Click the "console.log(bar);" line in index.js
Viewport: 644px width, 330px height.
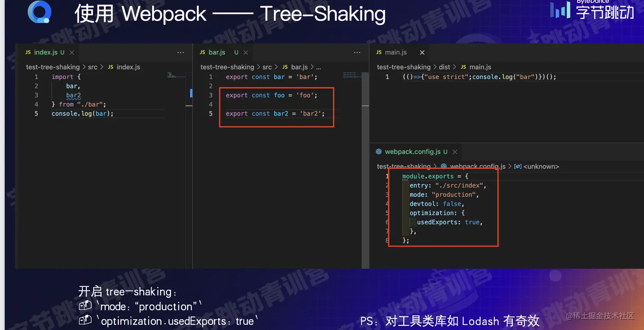point(83,113)
